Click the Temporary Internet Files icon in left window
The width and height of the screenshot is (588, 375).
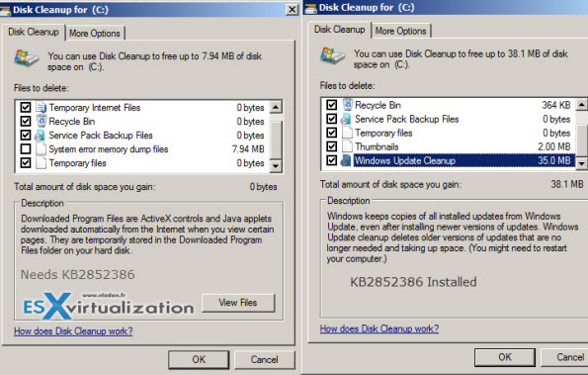(41, 108)
